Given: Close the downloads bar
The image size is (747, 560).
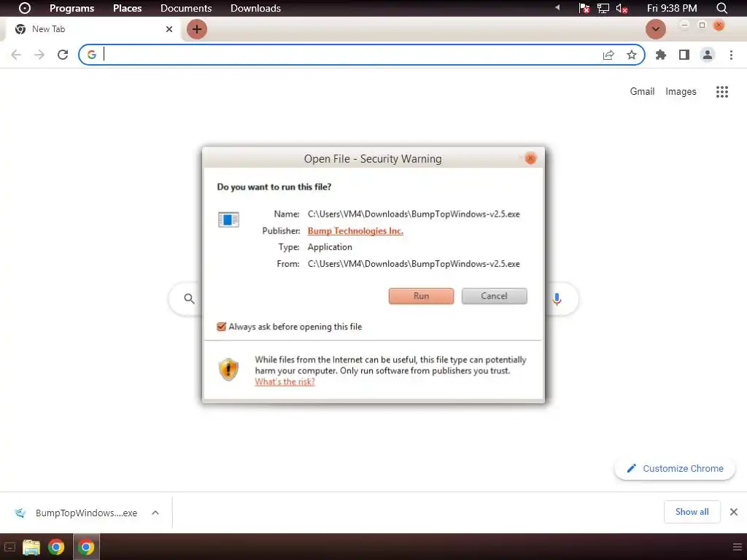Looking at the screenshot, I should point(734,512).
